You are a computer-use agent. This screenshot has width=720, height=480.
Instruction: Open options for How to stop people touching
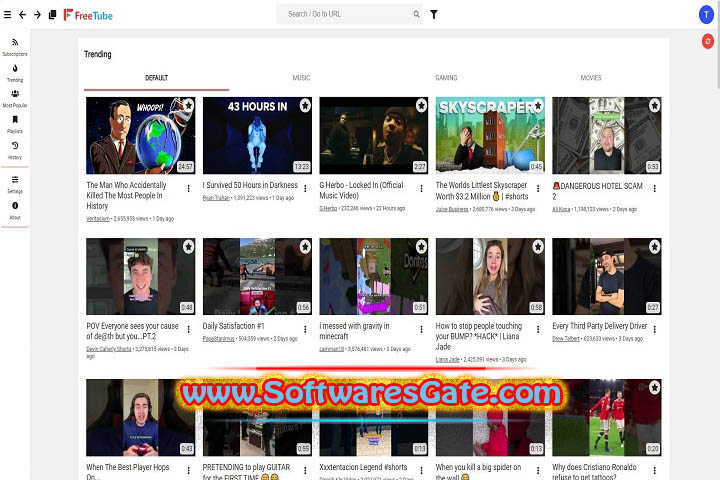coord(538,329)
